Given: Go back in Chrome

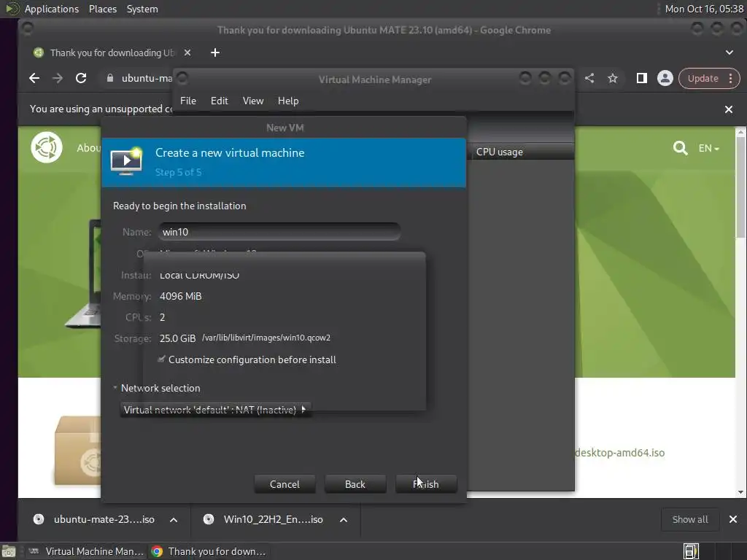Looking at the screenshot, I should tap(34, 78).
